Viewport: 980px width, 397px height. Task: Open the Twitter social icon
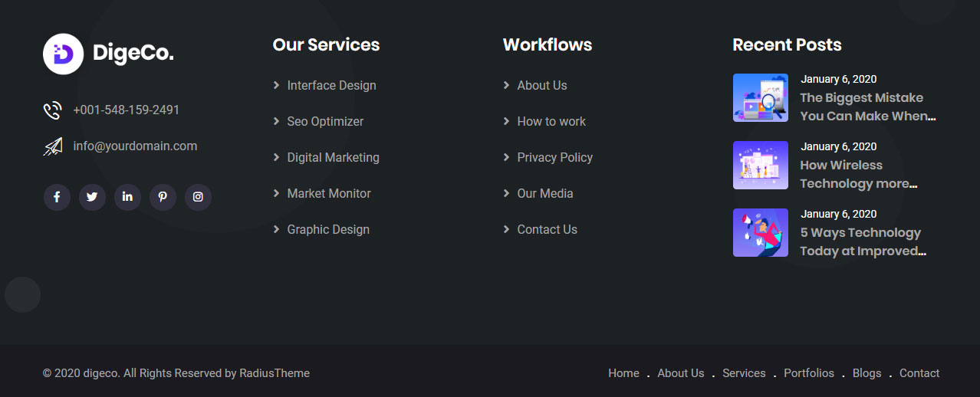(x=92, y=197)
